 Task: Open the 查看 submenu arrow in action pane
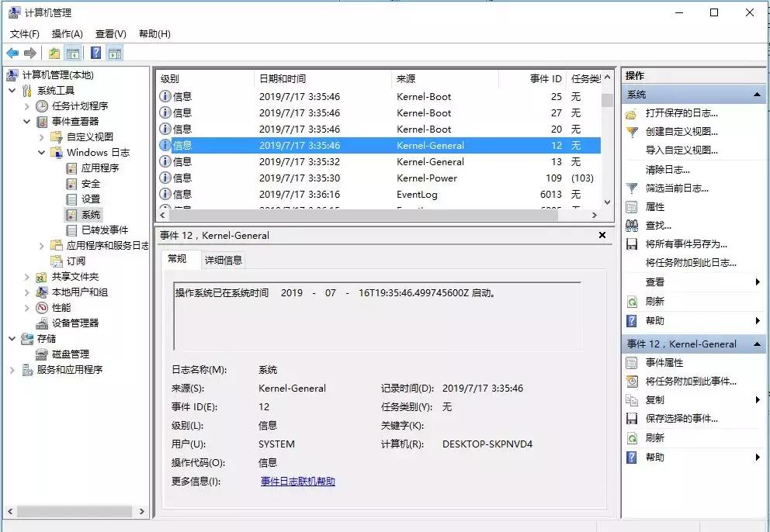click(x=757, y=282)
